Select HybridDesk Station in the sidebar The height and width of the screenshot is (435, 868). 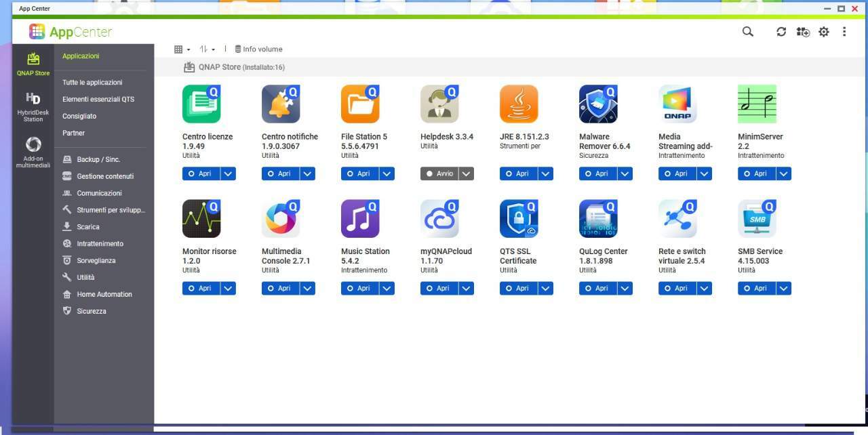pyautogui.click(x=33, y=108)
